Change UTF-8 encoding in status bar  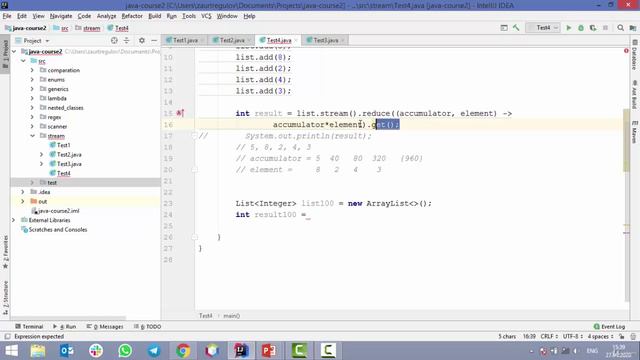[573, 337]
